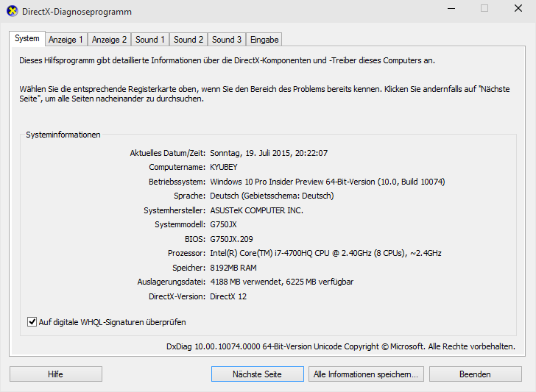The width and height of the screenshot is (536, 392).
Task: Select the Sound 1 tab
Action: [x=150, y=40]
